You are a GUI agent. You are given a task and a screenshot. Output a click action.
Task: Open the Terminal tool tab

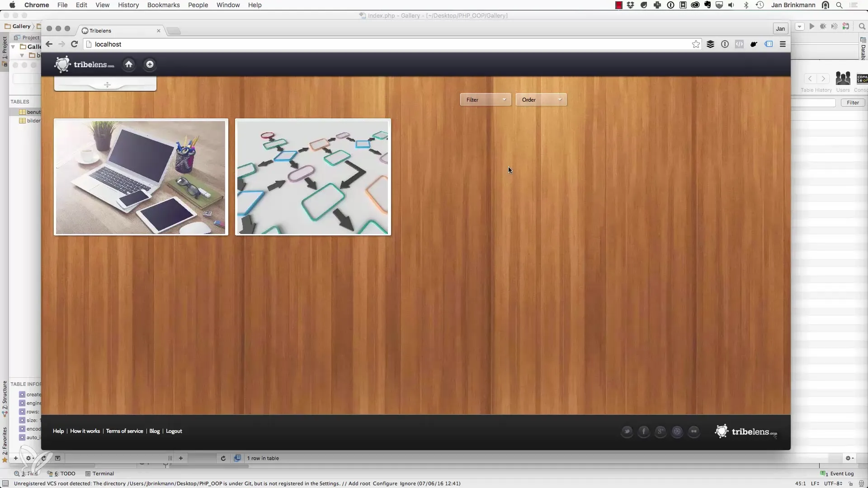click(x=99, y=474)
